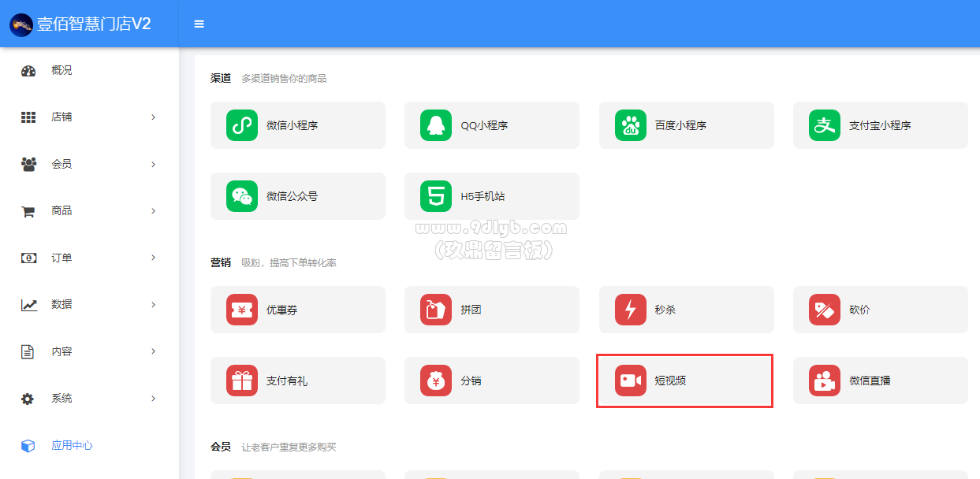Expand the 数据 submenu chevron
This screenshot has height=479, width=980.
pyautogui.click(x=154, y=305)
